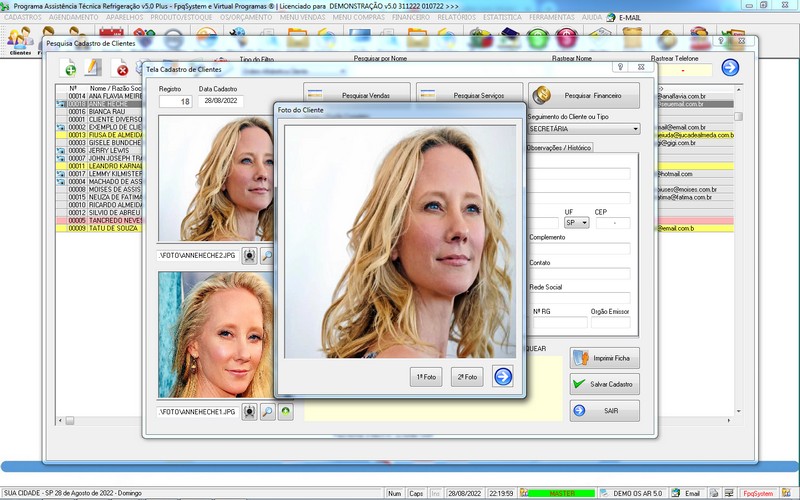The height and width of the screenshot is (500, 800).
Task: Open the FERRAMENTAS menu
Action: pyautogui.click(x=552, y=17)
